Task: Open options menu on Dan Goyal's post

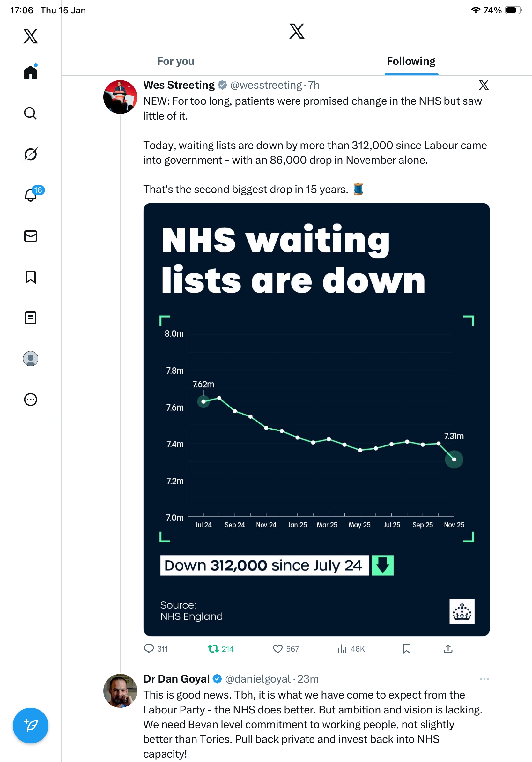Action: point(484,679)
